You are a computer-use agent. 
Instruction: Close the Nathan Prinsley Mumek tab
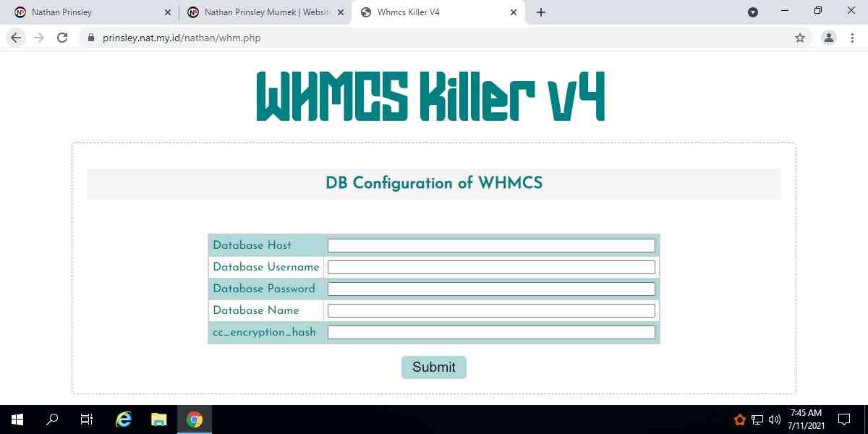pyautogui.click(x=341, y=12)
